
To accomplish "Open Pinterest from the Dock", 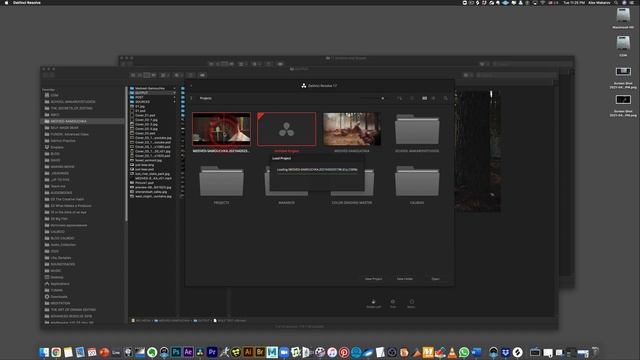I will click(344, 352).
